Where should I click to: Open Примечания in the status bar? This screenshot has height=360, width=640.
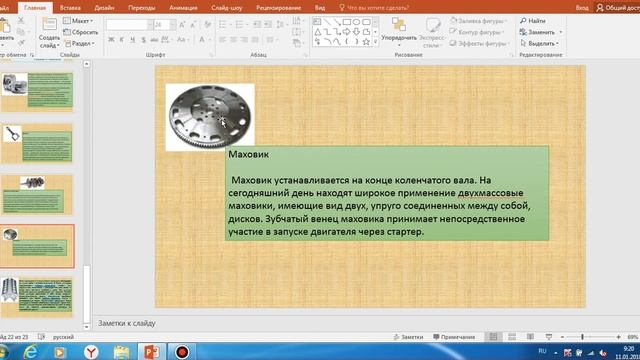(454, 337)
